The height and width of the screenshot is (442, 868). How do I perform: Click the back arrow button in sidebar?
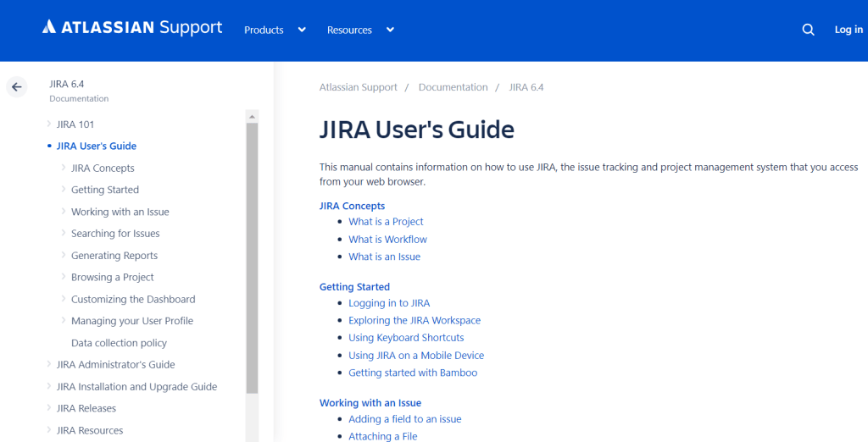coord(17,87)
